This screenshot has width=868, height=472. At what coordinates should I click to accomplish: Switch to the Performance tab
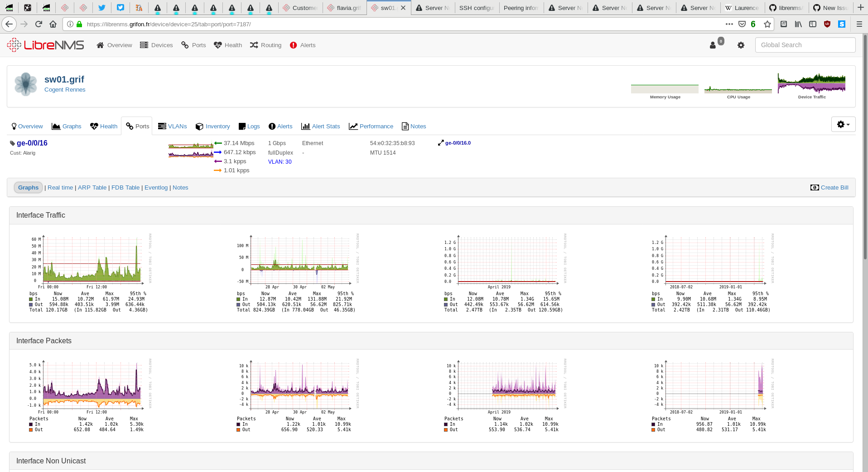[376, 126]
